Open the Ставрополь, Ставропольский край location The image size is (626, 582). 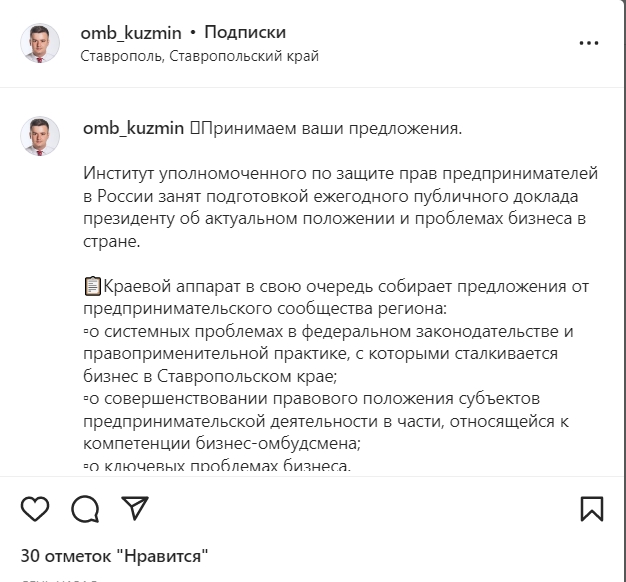(200, 56)
